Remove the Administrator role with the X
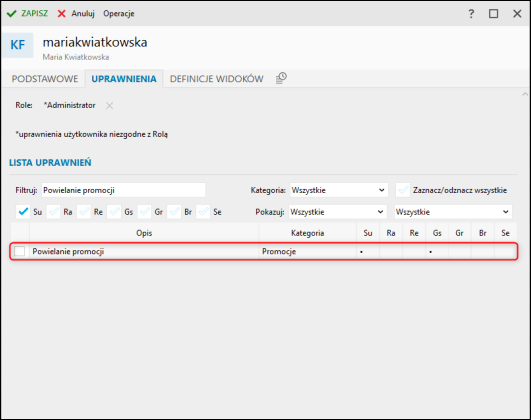This screenshot has width=531, height=420. (109, 106)
